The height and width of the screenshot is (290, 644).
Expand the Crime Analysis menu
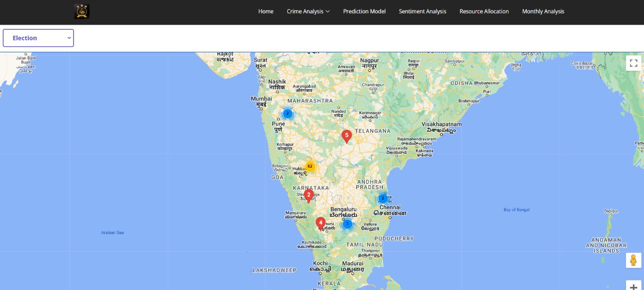[308, 11]
